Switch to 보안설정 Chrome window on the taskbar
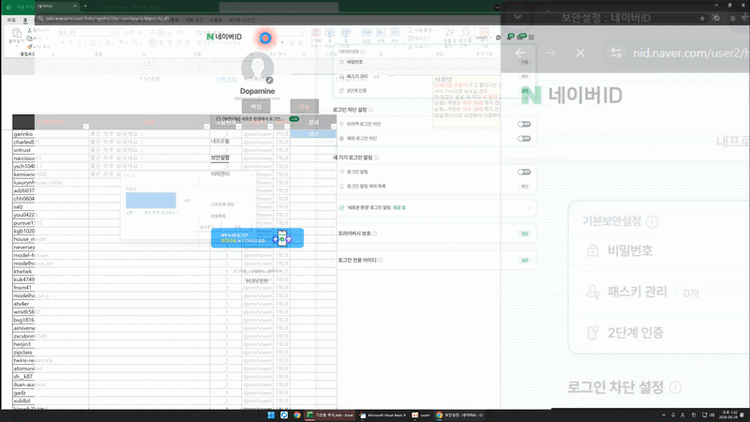This screenshot has width=750, height=422. pos(460,415)
